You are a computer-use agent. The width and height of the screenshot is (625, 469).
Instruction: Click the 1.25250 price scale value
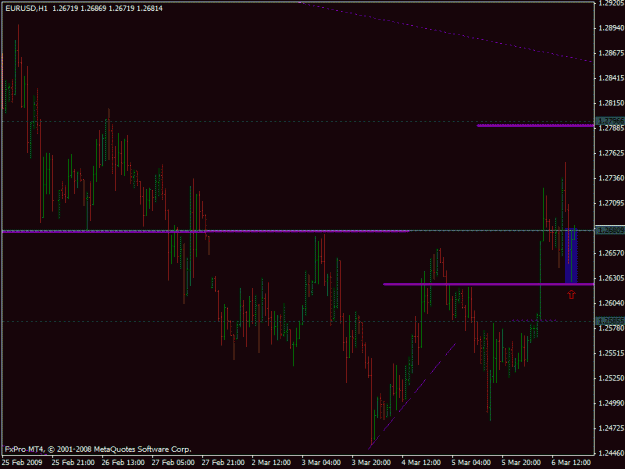pyautogui.click(x=611, y=378)
